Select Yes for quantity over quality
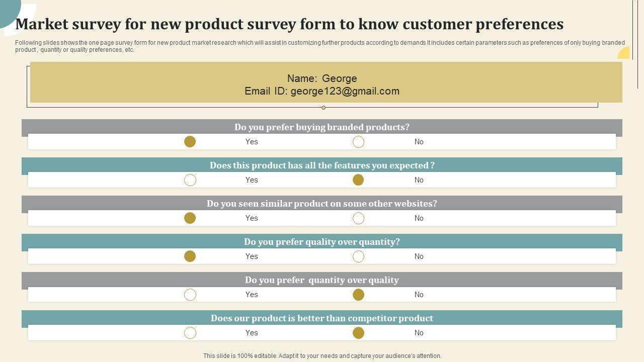This screenshot has width=644, height=362. (x=190, y=295)
